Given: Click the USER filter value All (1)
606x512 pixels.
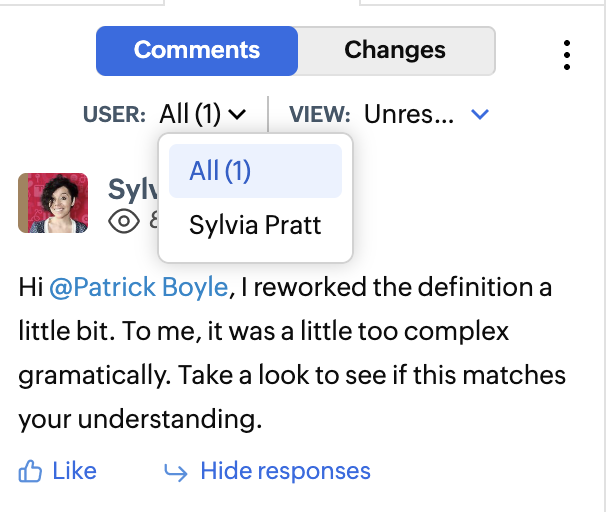Looking at the screenshot, I should click(190, 114).
